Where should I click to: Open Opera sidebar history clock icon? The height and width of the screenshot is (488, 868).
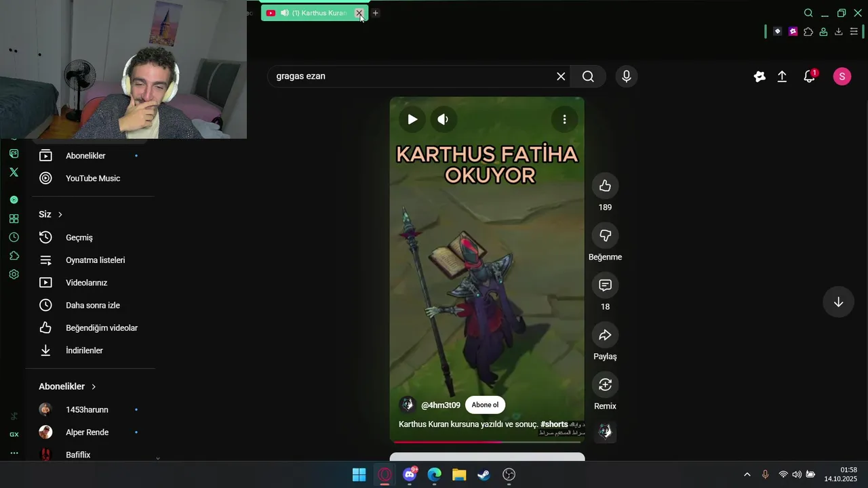[14, 237]
